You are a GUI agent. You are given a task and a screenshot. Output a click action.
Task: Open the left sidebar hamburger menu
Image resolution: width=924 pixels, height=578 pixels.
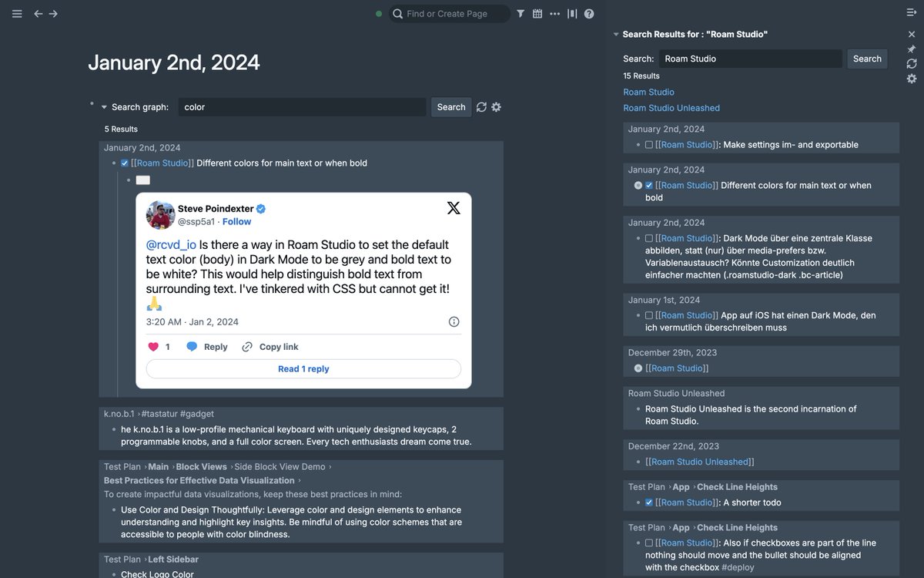17,14
